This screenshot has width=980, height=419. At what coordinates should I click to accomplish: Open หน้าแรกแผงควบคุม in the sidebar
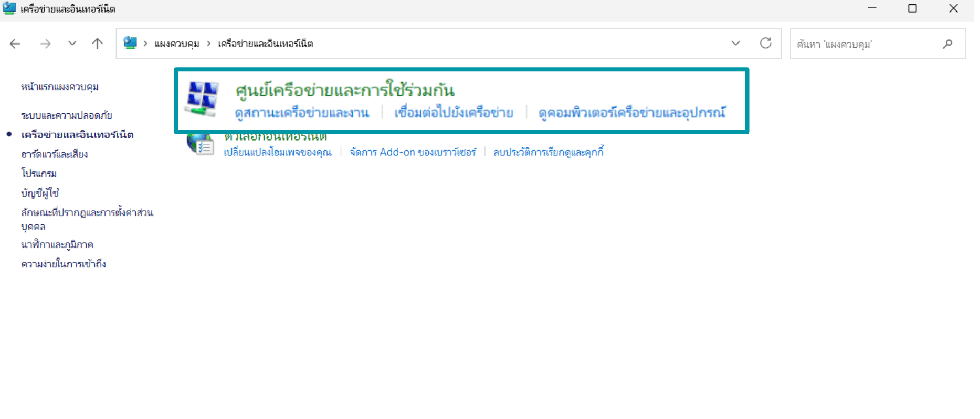[60, 87]
